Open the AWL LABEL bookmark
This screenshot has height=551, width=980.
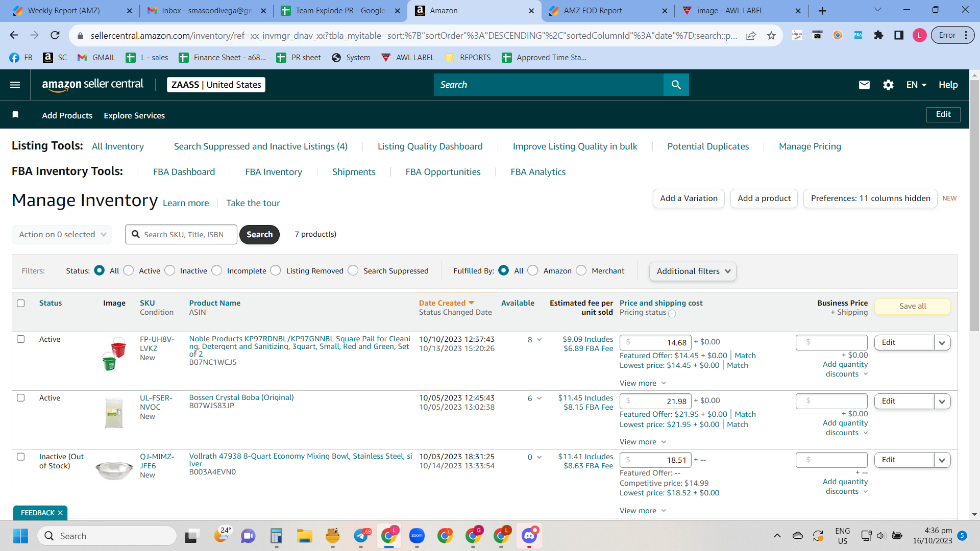pyautogui.click(x=408, y=58)
